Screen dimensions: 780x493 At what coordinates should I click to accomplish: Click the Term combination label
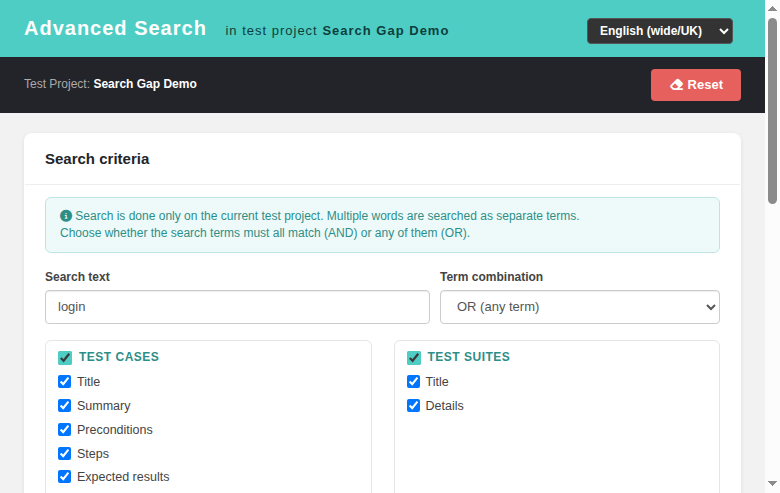point(491,277)
